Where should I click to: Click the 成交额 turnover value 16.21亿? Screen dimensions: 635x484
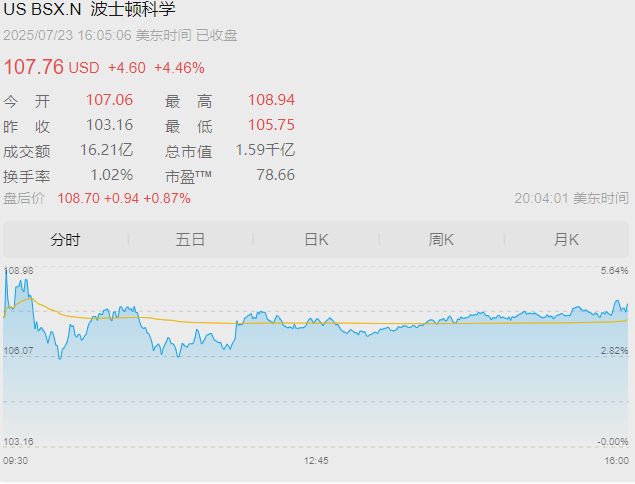tap(107, 150)
